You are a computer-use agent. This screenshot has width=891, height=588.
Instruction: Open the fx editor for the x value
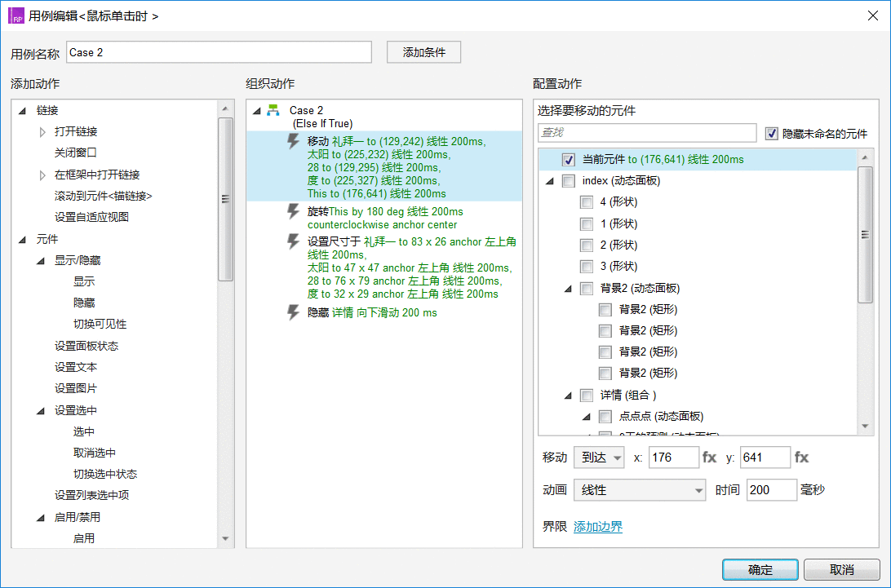coord(709,458)
